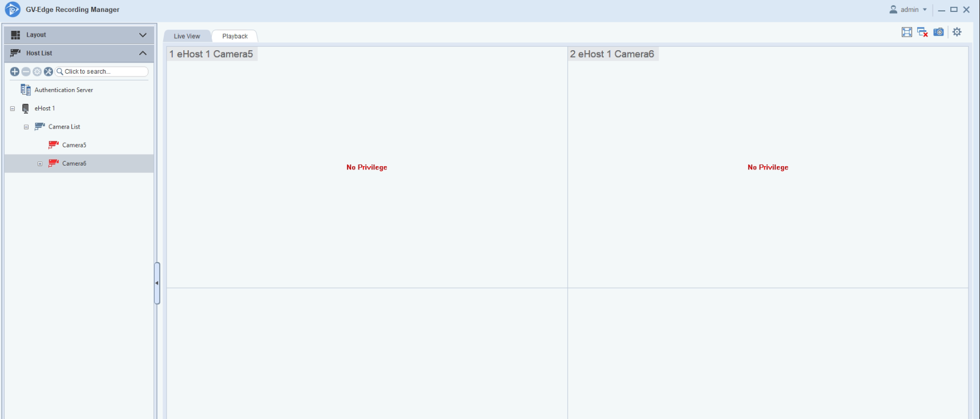Viewport: 980px width, 419px height.
Task: Collapse the Host List panel chevron
Action: click(143, 53)
